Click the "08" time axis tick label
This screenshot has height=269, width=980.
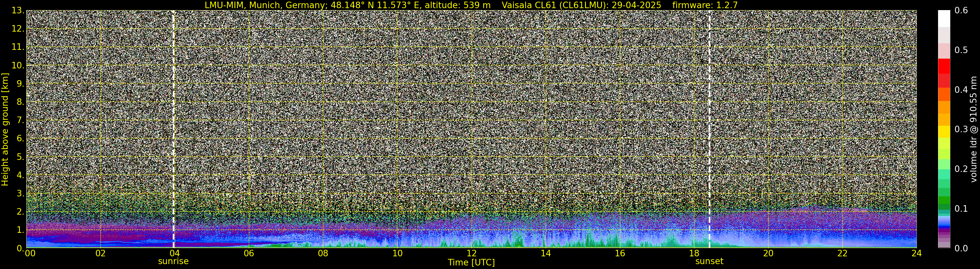(x=323, y=253)
